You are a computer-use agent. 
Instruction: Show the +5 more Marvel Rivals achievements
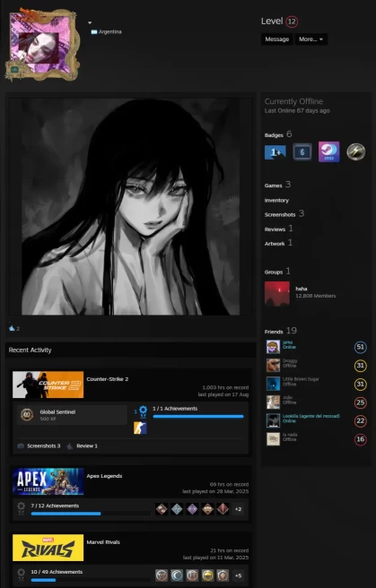pyautogui.click(x=238, y=575)
